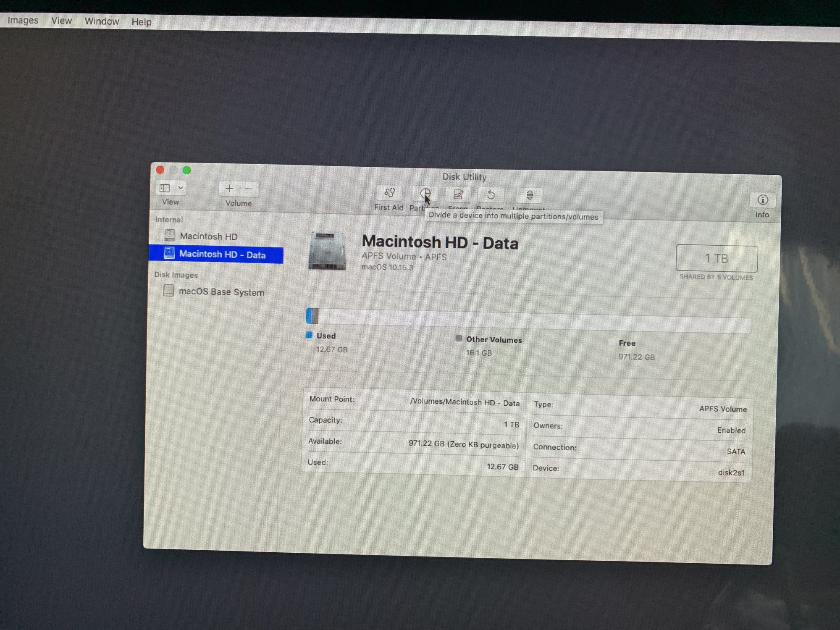Click the Type APFS Volume value

(x=723, y=409)
